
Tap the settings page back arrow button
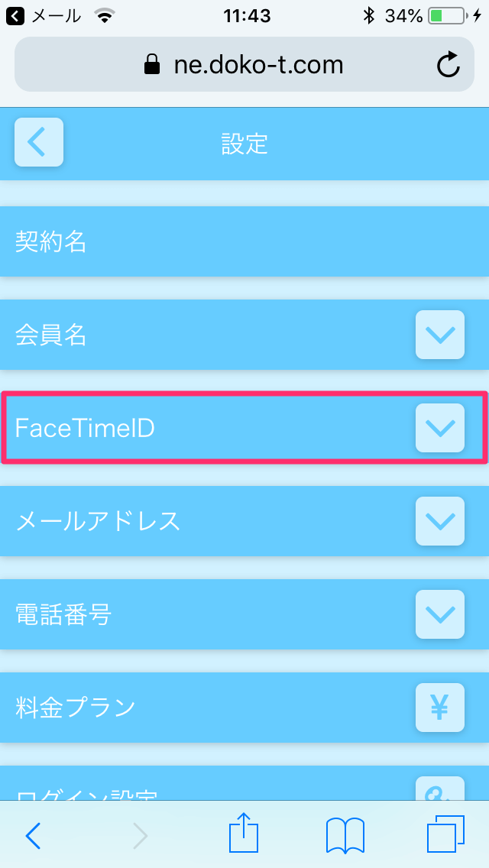pyautogui.click(x=38, y=142)
